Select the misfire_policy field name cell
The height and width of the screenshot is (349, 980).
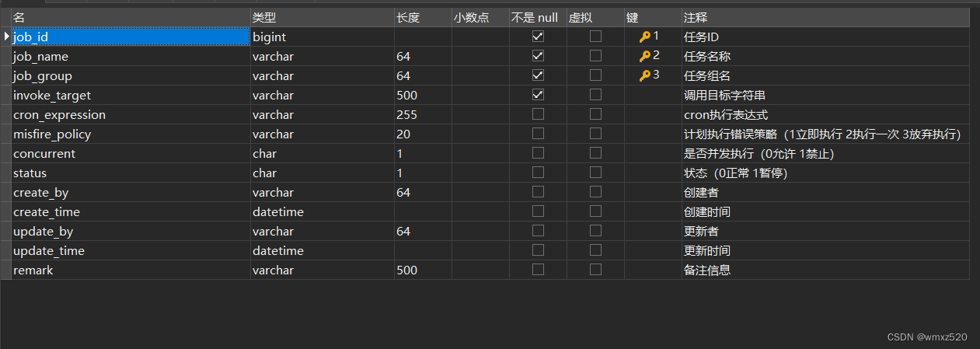pos(131,134)
